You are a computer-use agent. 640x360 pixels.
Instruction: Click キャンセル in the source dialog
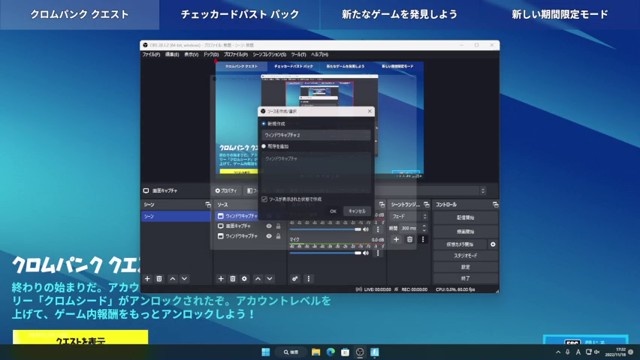coord(357,211)
